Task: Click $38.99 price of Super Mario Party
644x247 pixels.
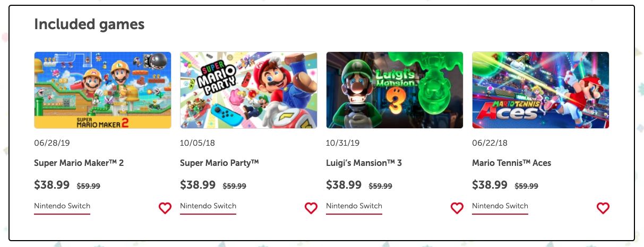Action: 198,185
